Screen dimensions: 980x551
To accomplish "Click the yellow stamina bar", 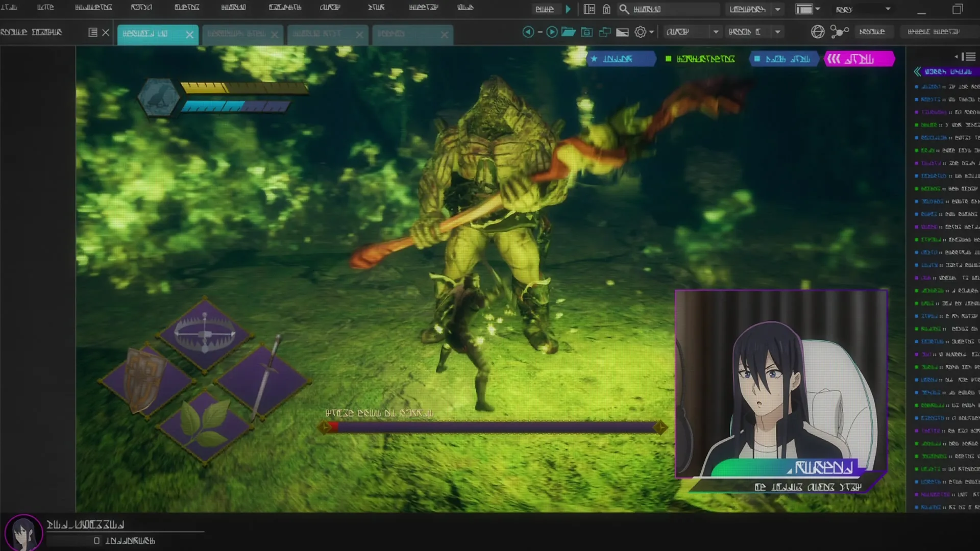I will [244, 88].
